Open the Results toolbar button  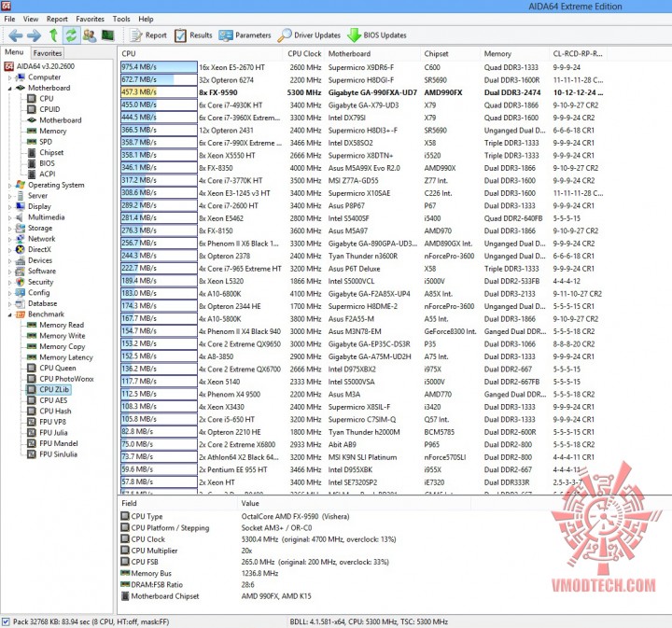(x=193, y=35)
